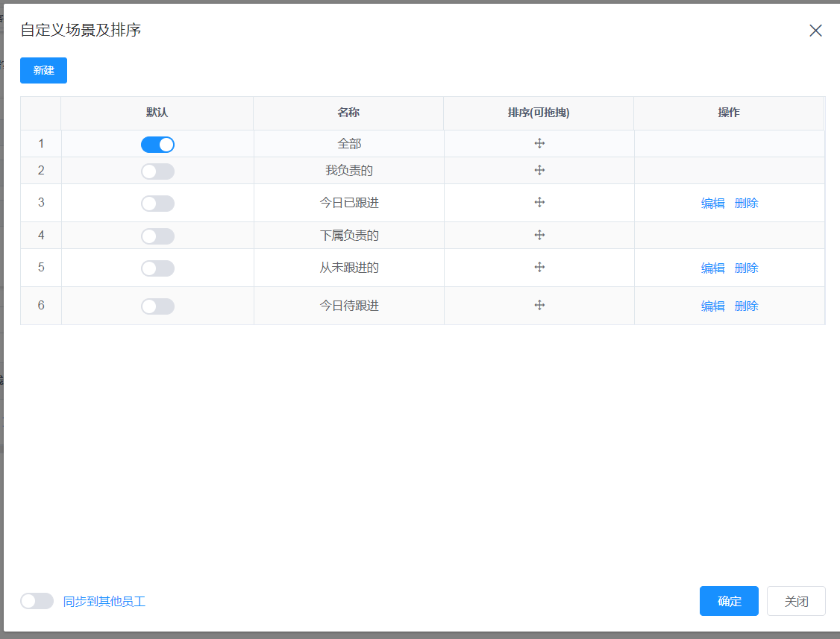The width and height of the screenshot is (840, 639).
Task: Click 删除 link for 今日待跟进 row
Action: click(746, 306)
